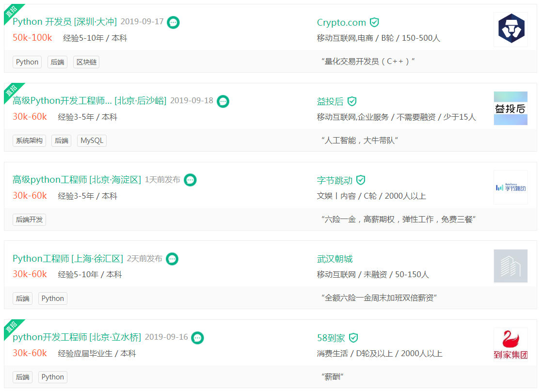This screenshot has height=392, width=542.
Task: Open chat icon for 高级python工程师 海淀区 job
Action: tap(190, 180)
